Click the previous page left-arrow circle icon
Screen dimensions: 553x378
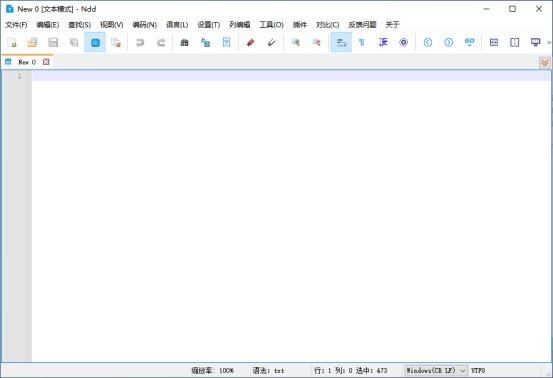click(x=428, y=43)
